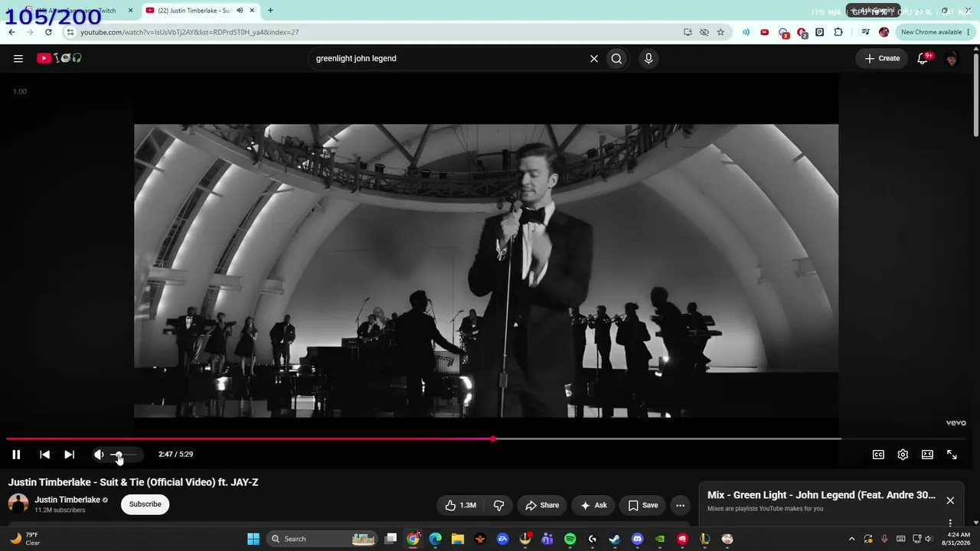Viewport: 980px width, 551px height.
Task: Open the media controls toolbar icon
Action: tap(865, 32)
